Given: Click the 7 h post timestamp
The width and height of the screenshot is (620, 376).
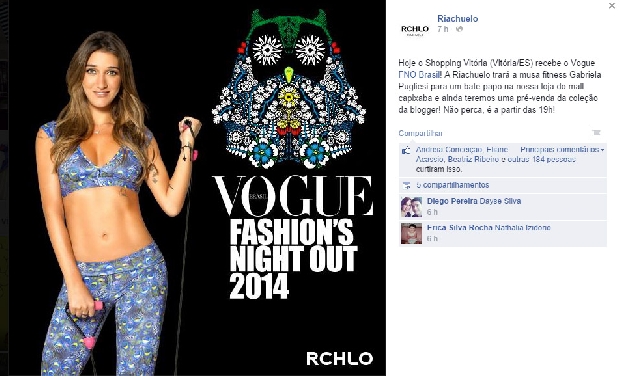Looking at the screenshot, I should 443,29.
